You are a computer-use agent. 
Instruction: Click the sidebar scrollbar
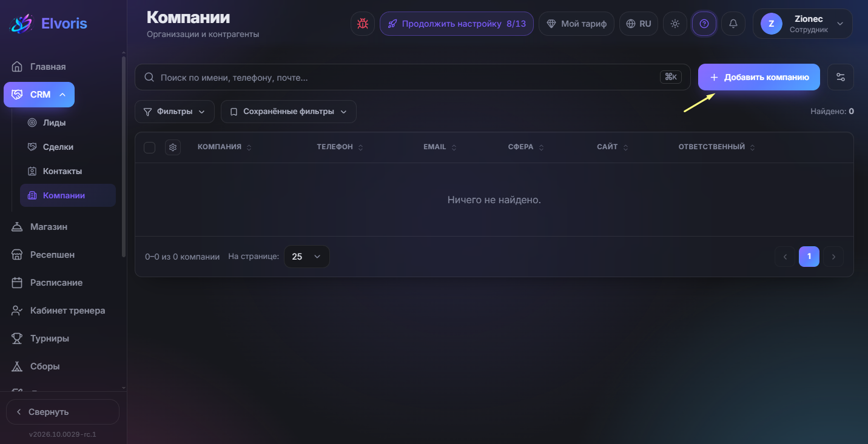pyautogui.click(x=124, y=156)
